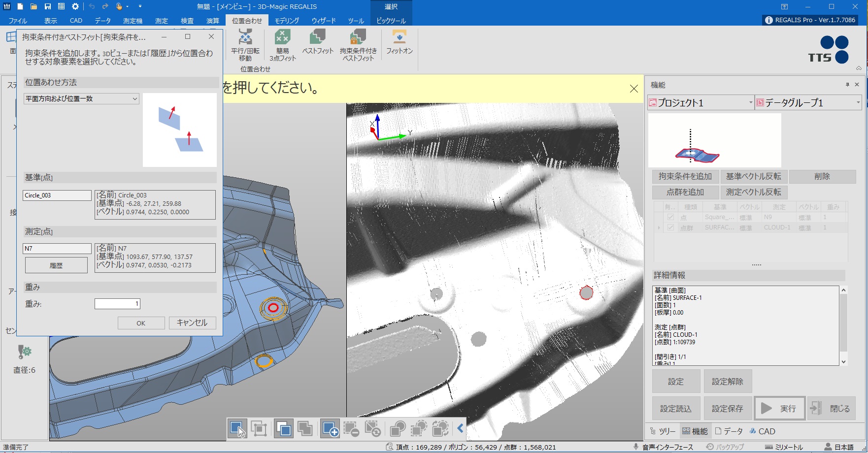The width and height of the screenshot is (868, 453).
Task: Open the 位置あわせ方法 combo box
Action: pyautogui.click(x=81, y=98)
